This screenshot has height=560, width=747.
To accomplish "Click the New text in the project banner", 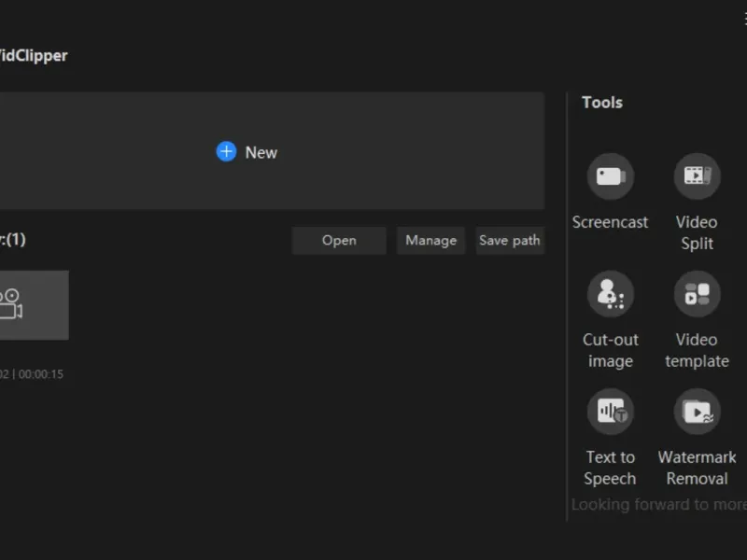I will coord(261,152).
